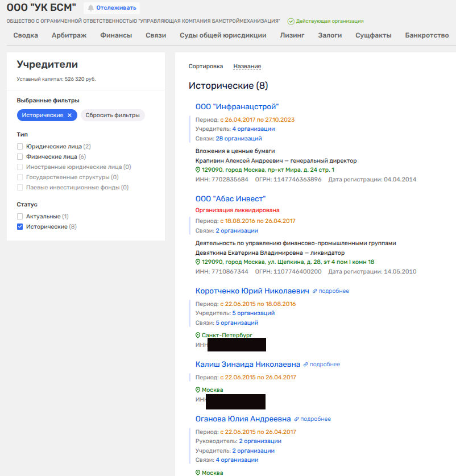Image resolution: width=456 pixels, height=476 pixels.
Task: Click link icon beside Оганова Юлия Андреевна
Action: [x=296, y=419]
